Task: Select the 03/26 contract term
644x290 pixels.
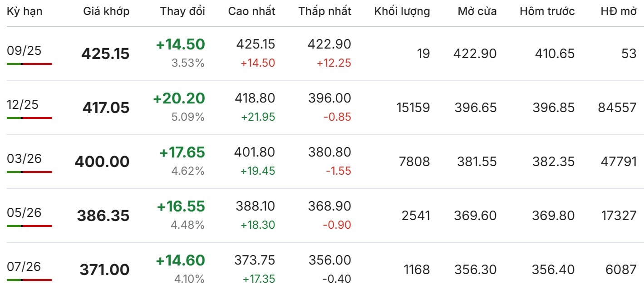Action: 24,158
